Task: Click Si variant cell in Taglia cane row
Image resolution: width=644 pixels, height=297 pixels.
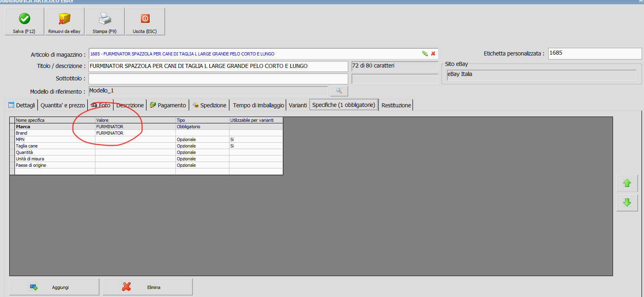Action: point(256,146)
